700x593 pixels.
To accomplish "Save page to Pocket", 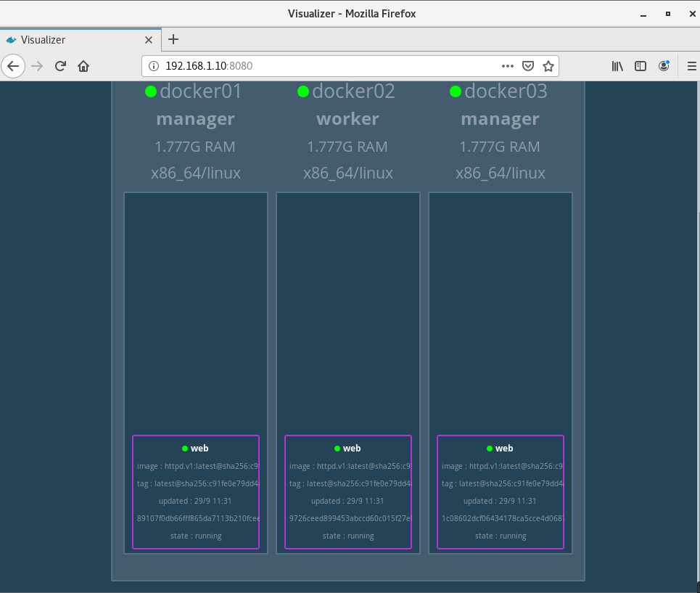I will (x=527, y=66).
